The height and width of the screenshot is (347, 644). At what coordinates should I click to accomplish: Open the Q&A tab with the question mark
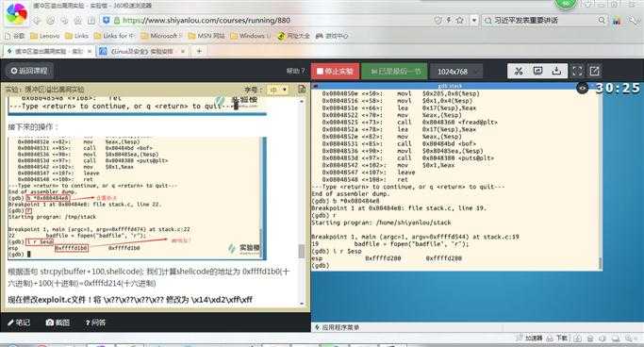click(x=95, y=322)
